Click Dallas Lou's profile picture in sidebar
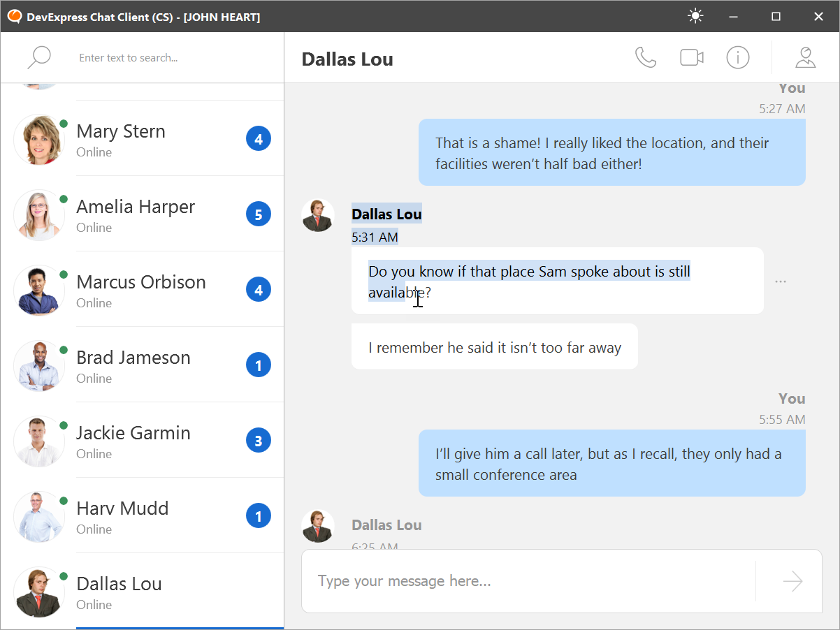Screen dimensions: 840x630 pyautogui.click(x=39, y=591)
